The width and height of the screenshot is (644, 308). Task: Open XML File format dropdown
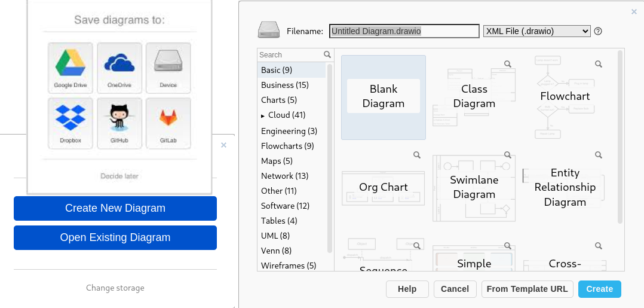(x=536, y=31)
